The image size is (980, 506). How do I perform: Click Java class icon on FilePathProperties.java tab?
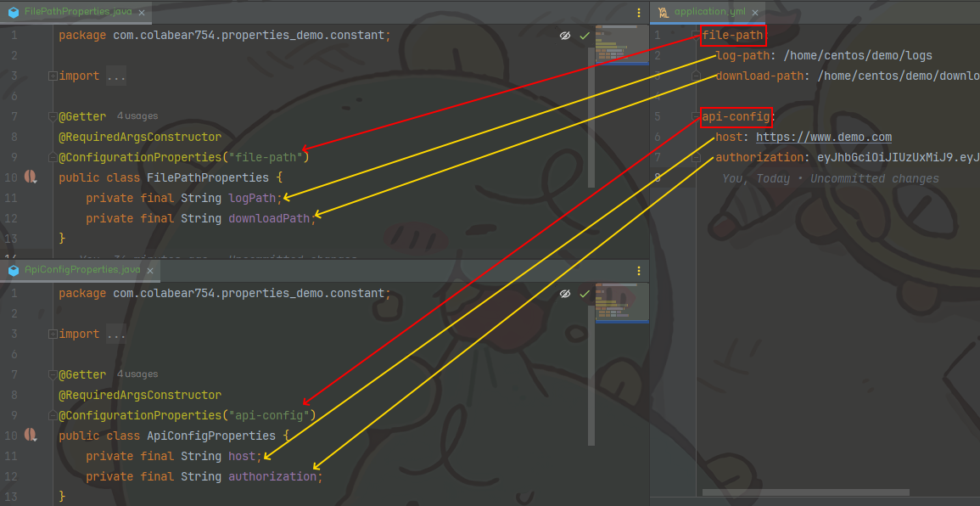pyautogui.click(x=14, y=12)
